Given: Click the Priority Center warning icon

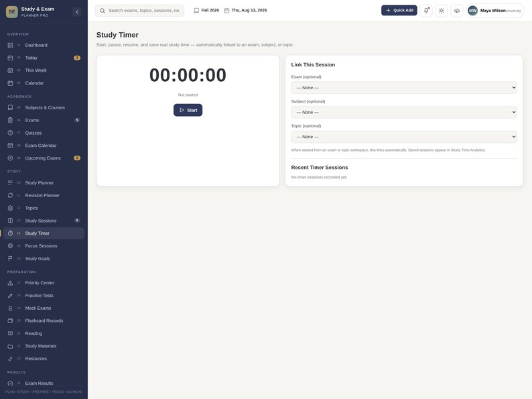Looking at the screenshot, I should 10,283.
